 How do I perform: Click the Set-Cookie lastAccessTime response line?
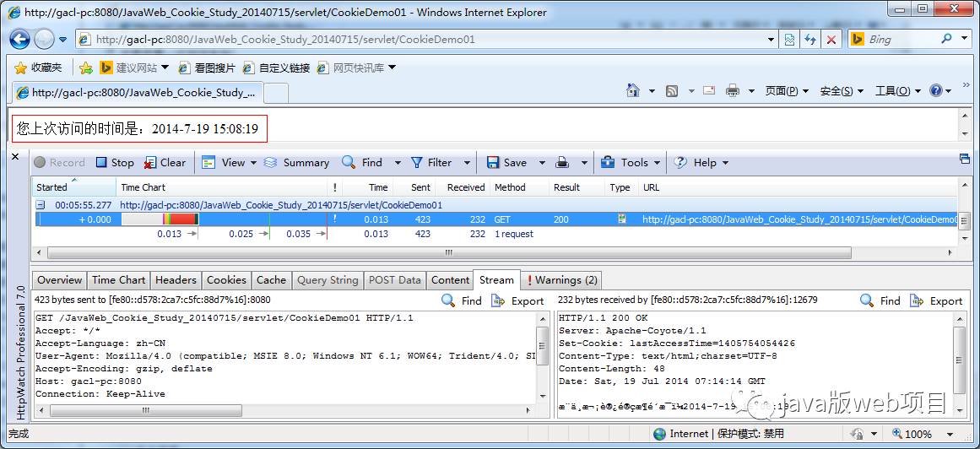pyautogui.click(x=677, y=344)
